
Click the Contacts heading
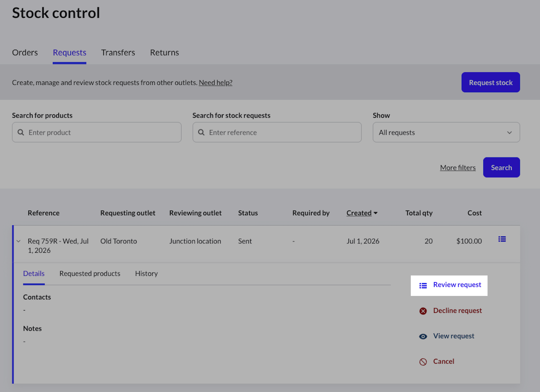[x=37, y=297]
